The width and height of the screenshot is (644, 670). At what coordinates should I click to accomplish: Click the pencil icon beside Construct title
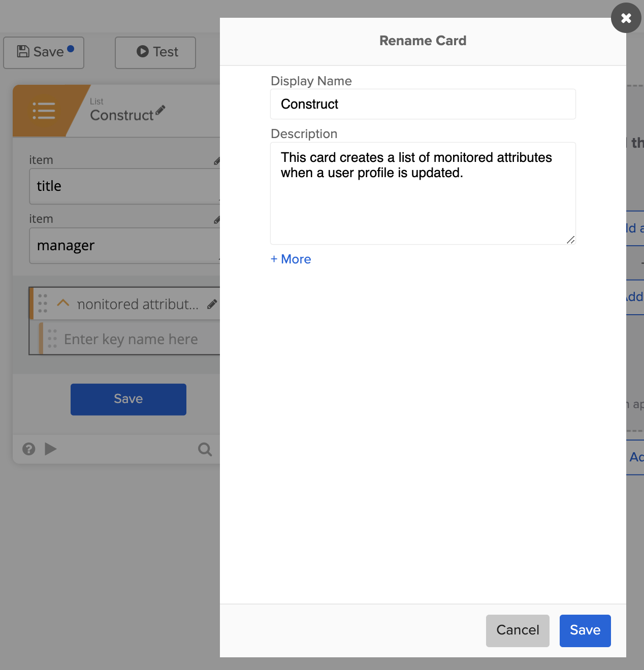coord(160,110)
